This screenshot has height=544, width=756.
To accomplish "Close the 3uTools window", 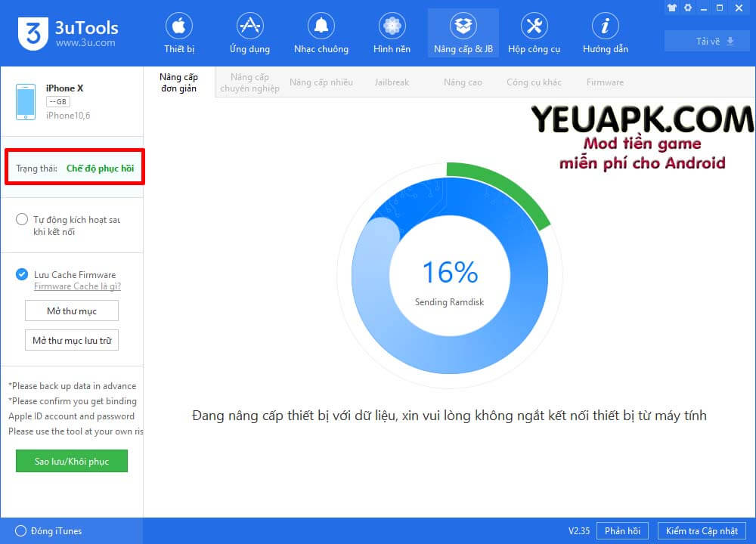I will coord(739,8).
